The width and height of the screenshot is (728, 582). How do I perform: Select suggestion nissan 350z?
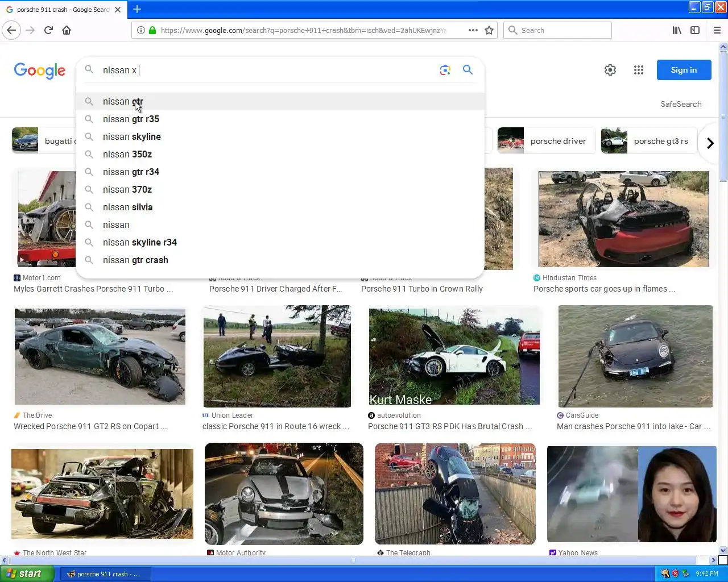tap(280, 154)
